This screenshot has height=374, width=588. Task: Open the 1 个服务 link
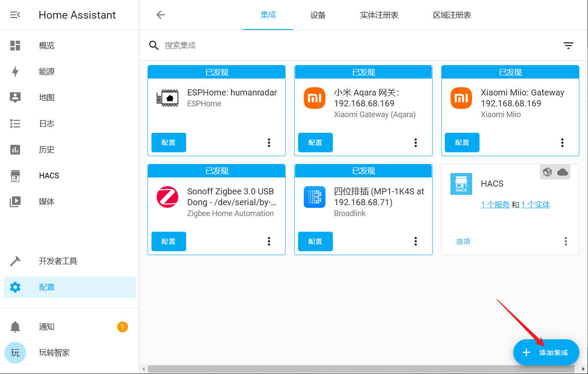[x=495, y=205]
